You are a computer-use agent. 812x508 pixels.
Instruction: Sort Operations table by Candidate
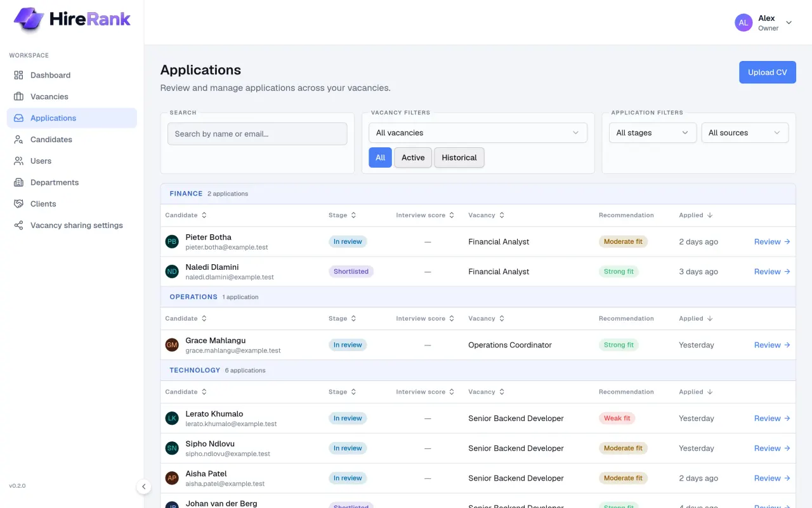coord(186,319)
